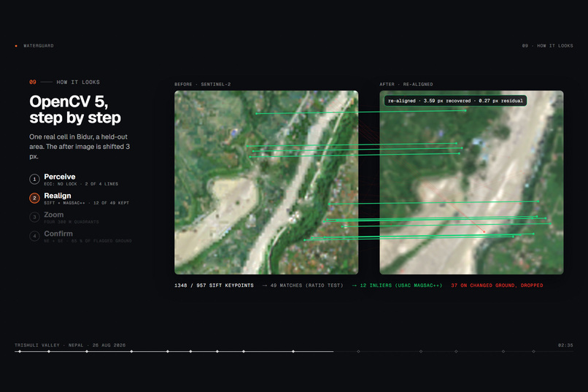Jump to the first filled timeline marker
Viewport: 588px width, 392px height.
20,352
